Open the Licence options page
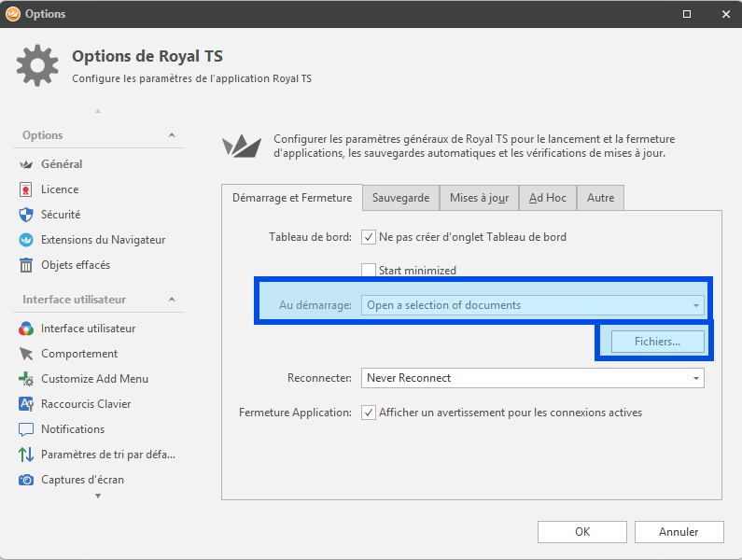 pyautogui.click(x=60, y=189)
